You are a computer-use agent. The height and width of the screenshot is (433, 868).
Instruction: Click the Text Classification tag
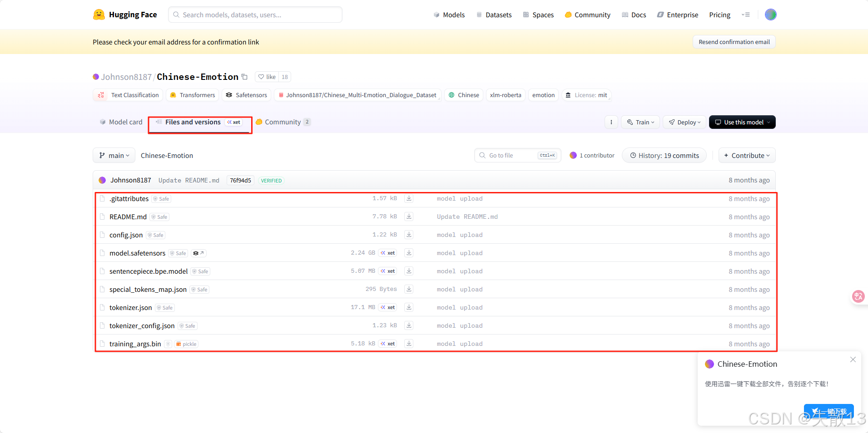click(x=128, y=95)
